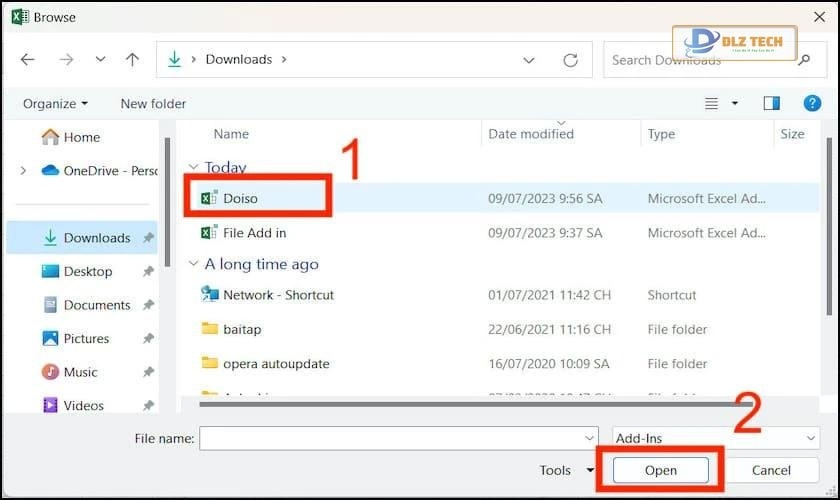Image resolution: width=840 pixels, height=500 pixels.
Task: Open address bar history dropdown
Action: point(529,60)
